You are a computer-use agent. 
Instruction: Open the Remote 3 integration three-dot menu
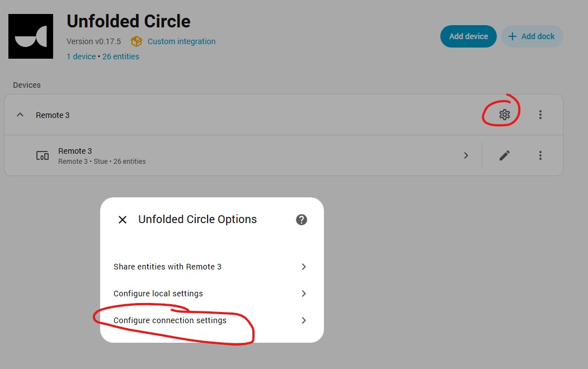coord(540,115)
